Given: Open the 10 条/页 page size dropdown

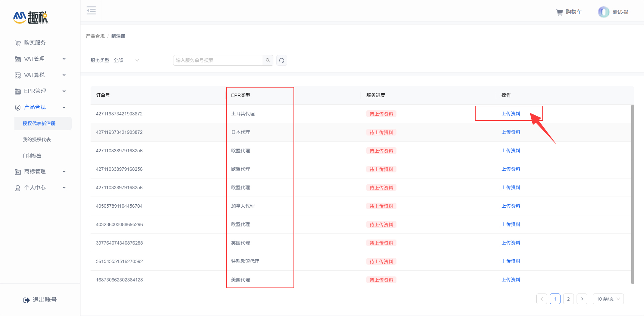Looking at the screenshot, I should (x=608, y=299).
